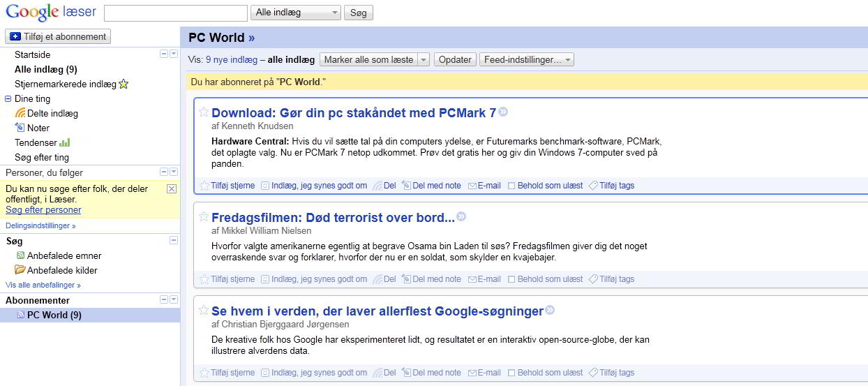Close the yellow people-search notice
868x386 pixels.
pos(172,188)
